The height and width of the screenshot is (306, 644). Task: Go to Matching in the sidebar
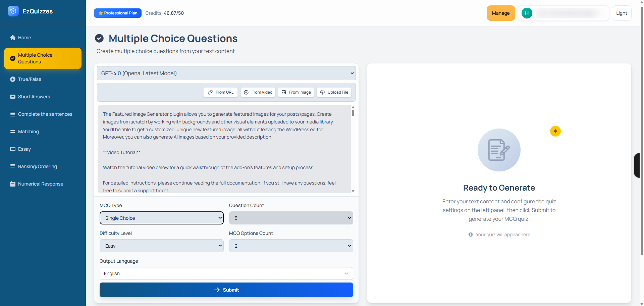click(x=29, y=132)
